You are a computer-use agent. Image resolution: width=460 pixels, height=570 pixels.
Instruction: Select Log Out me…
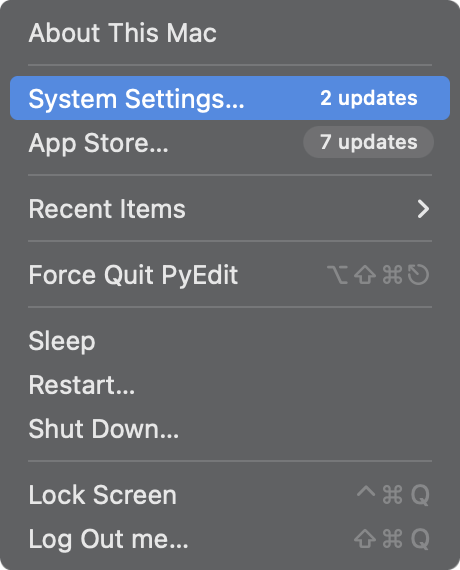[230, 539]
